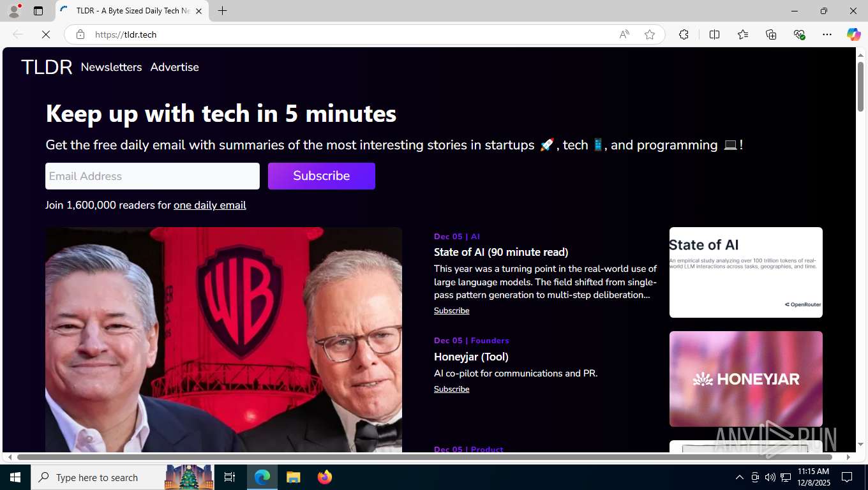Follow the "one daily email" link

click(x=210, y=205)
